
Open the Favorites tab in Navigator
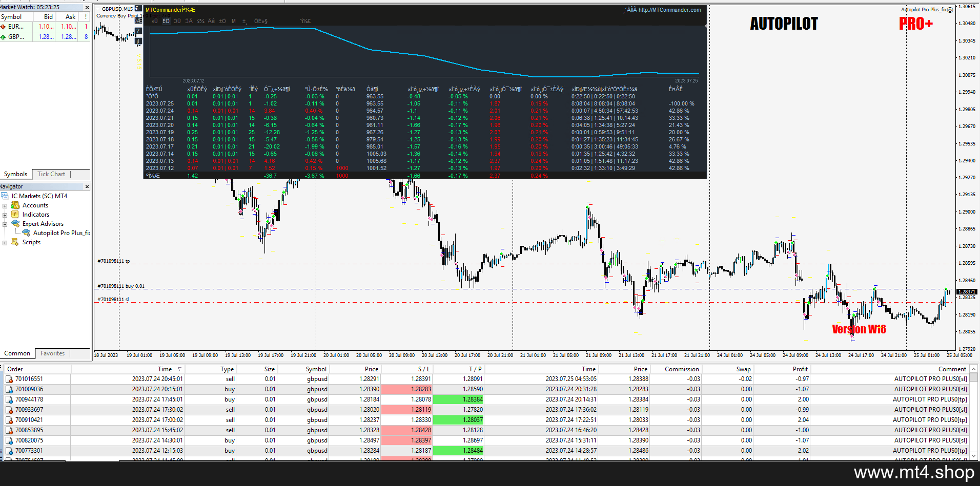(53, 353)
